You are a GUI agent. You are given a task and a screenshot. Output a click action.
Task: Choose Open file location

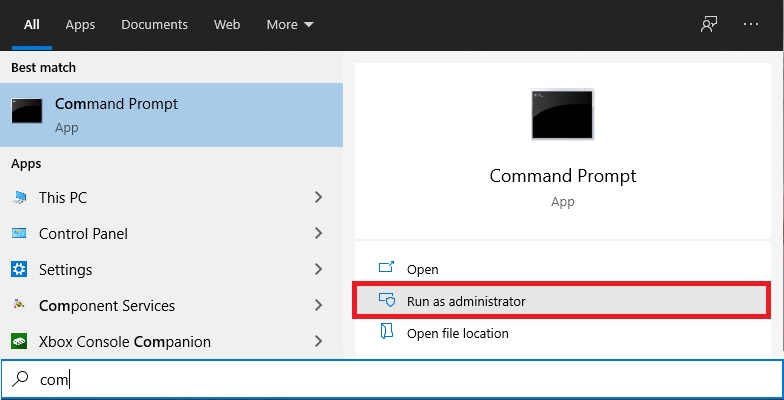pyautogui.click(x=457, y=333)
